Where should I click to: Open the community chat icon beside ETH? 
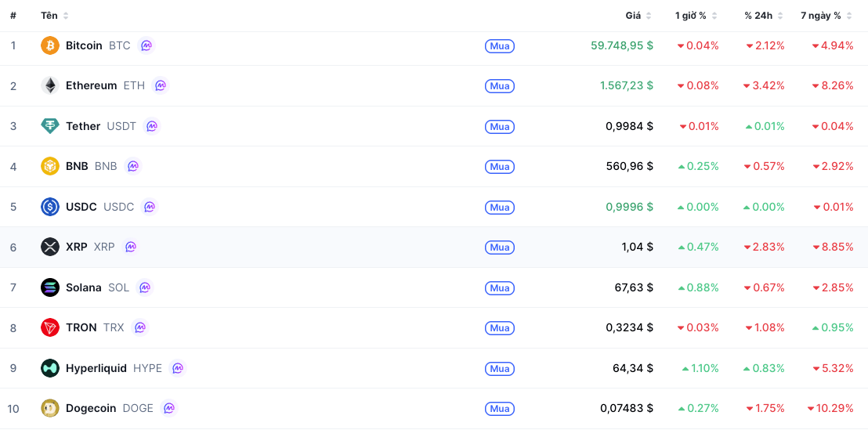[x=161, y=86]
